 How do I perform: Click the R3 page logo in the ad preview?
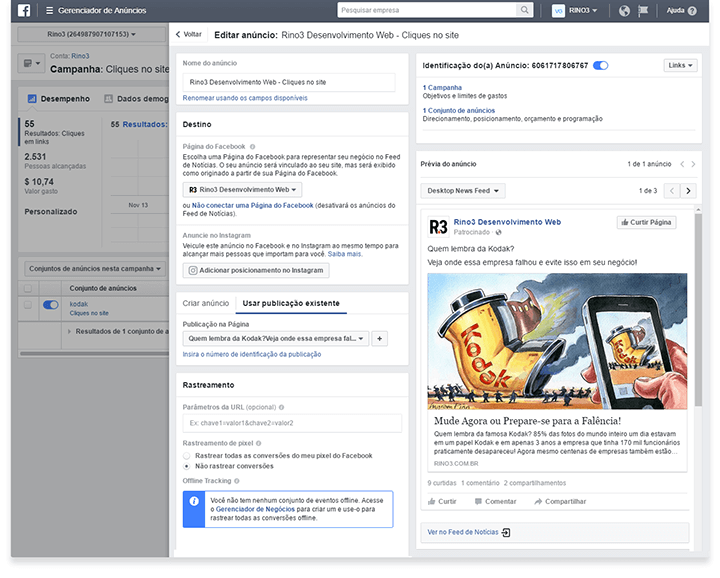pyautogui.click(x=438, y=227)
